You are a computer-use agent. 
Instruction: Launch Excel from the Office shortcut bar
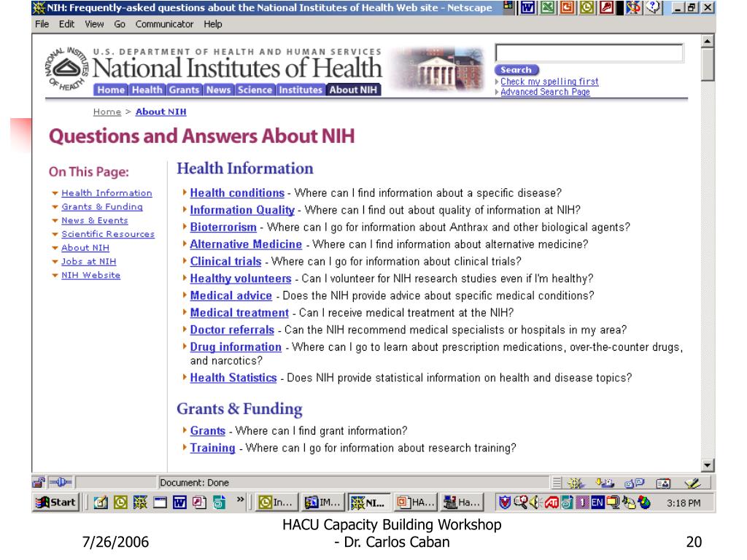pyautogui.click(x=547, y=7)
